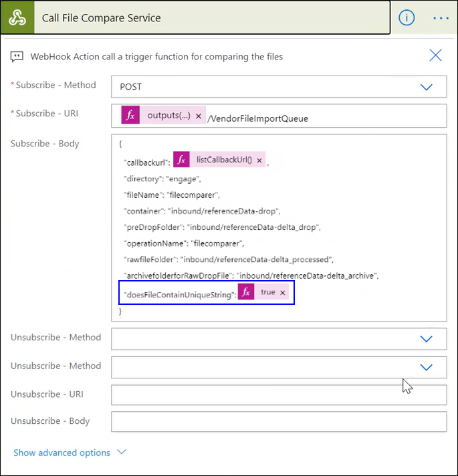The width and height of the screenshot is (458, 476).
Task: Remove the true expression token
Action: (283, 293)
